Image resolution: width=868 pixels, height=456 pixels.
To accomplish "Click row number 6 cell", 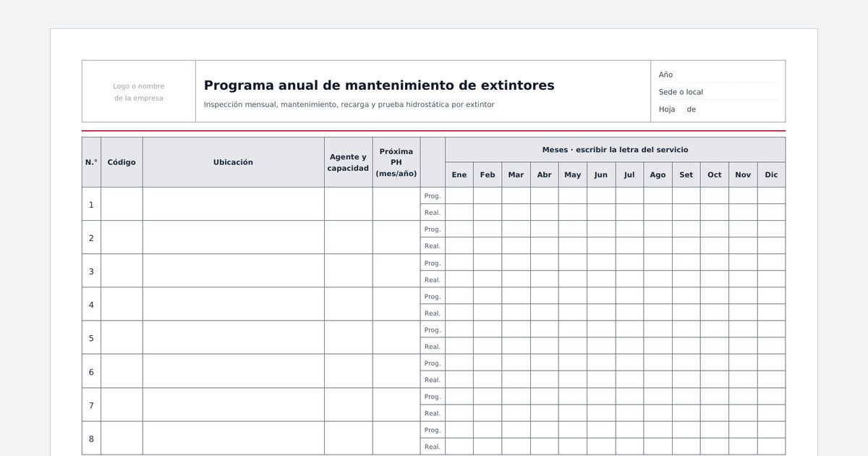I will pyautogui.click(x=91, y=371).
